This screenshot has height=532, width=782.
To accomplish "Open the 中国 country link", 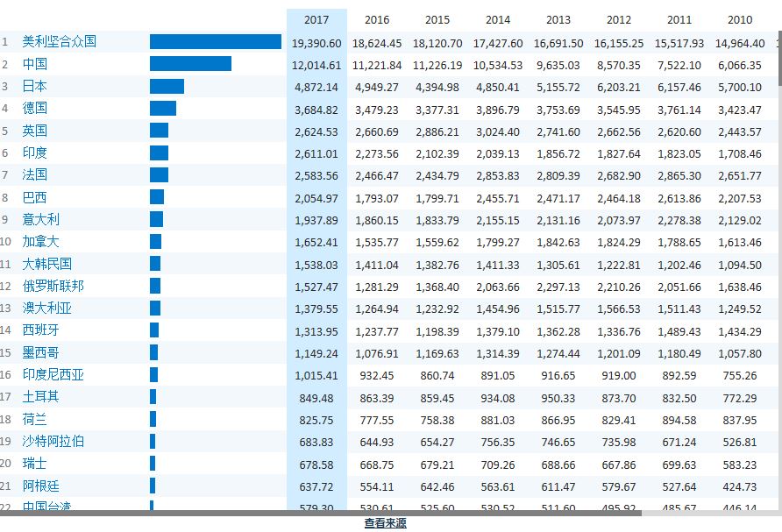I will click(35, 64).
